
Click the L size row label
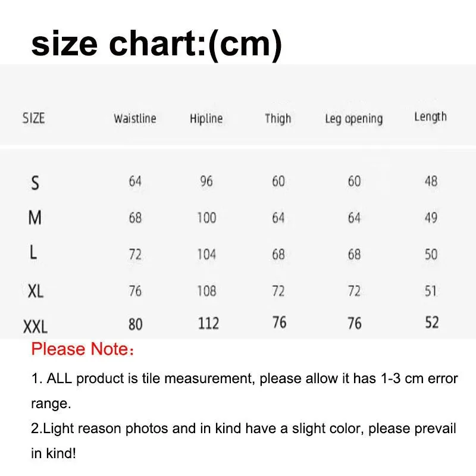[33, 253]
